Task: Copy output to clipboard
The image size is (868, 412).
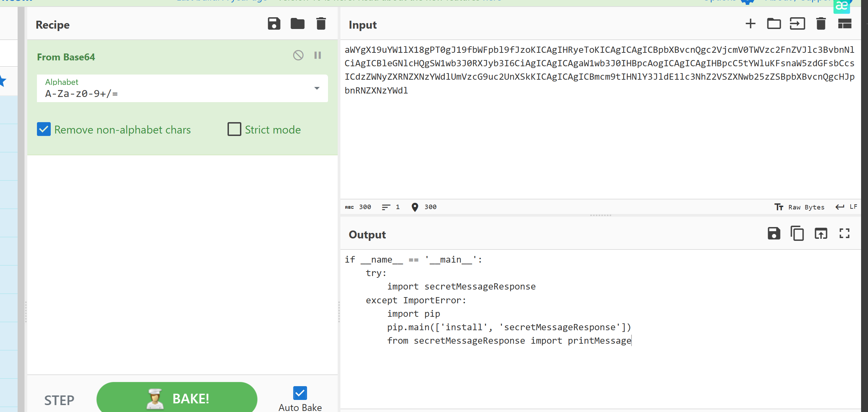Action: [797, 234]
